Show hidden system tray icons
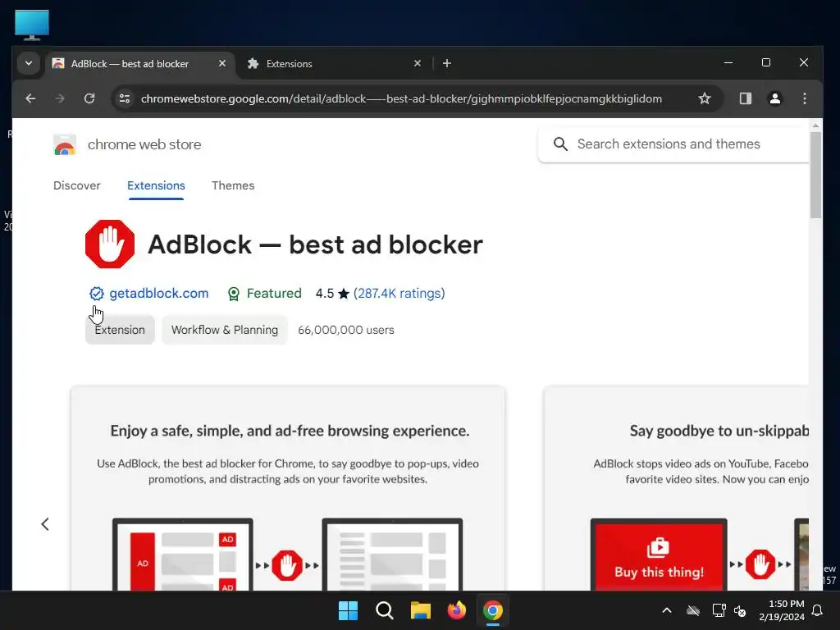840x630 pixels. tap(667, 610)
